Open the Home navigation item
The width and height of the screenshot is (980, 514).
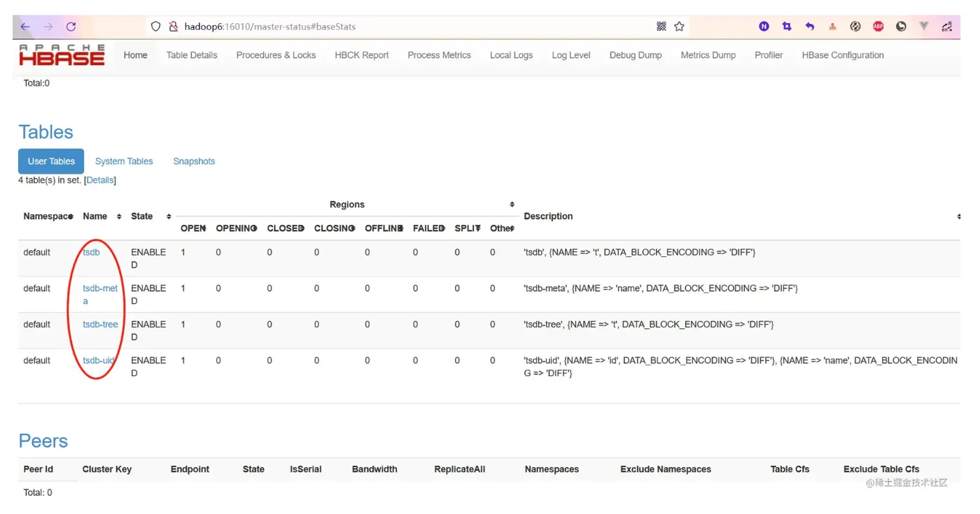(136, 55)
